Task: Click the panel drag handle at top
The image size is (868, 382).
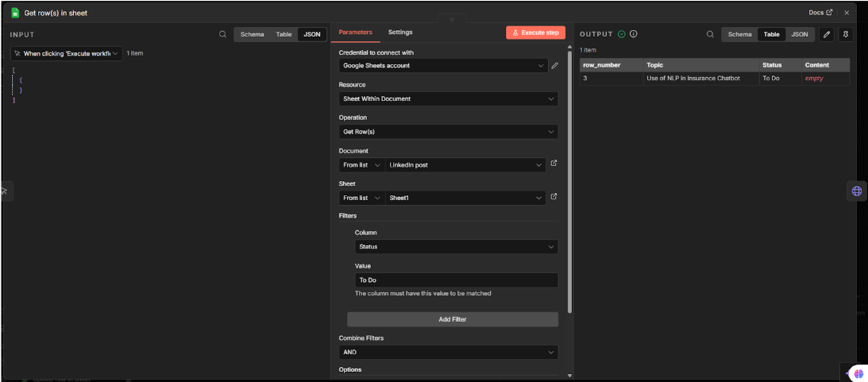Action: click(x=452, y=19)
